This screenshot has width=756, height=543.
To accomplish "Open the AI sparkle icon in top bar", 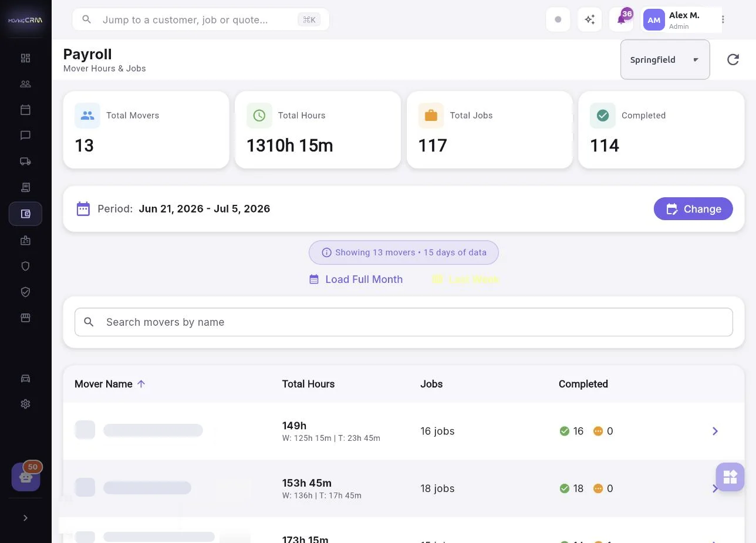I will click(590, 19).
